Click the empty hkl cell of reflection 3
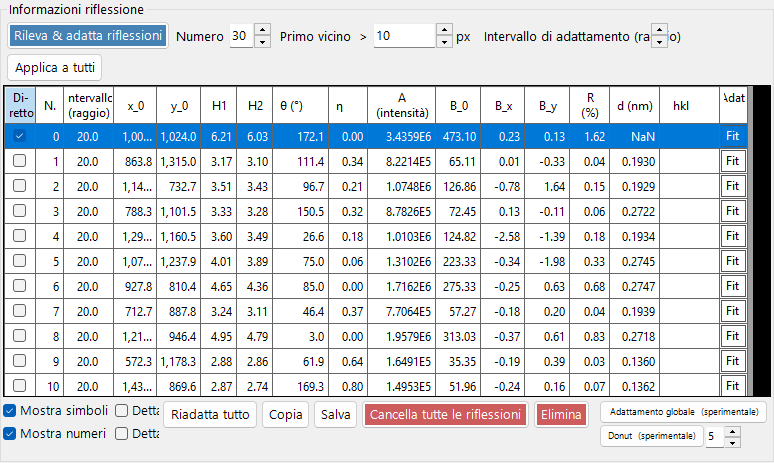774x463 pixels. pyautogui.click(x=689, y=211)
